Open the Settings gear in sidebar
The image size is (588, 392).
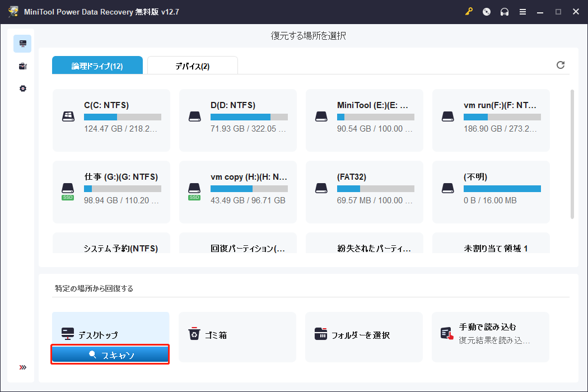coord(22,88)
